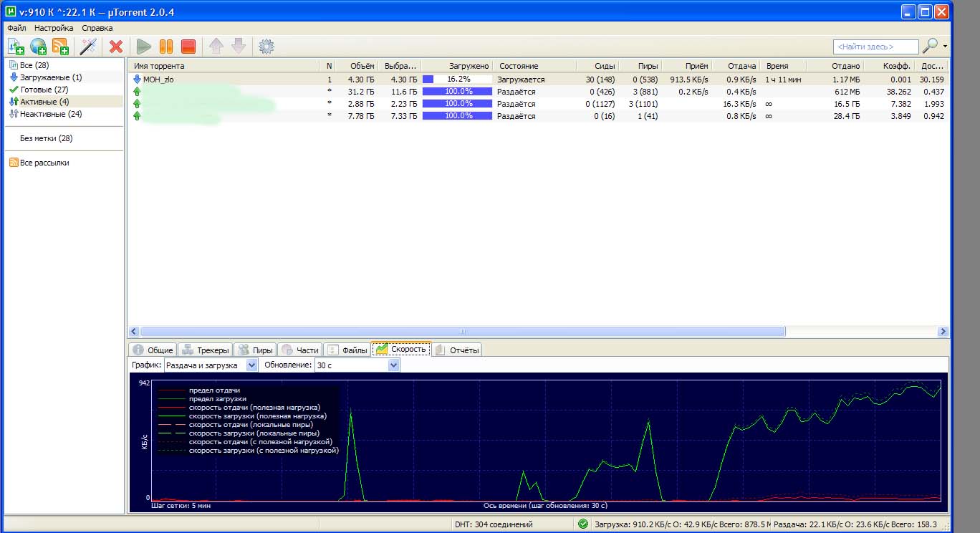Click the Create New Torrent wand icon
The height and width of the screenshot is (533, 980).
88,47
